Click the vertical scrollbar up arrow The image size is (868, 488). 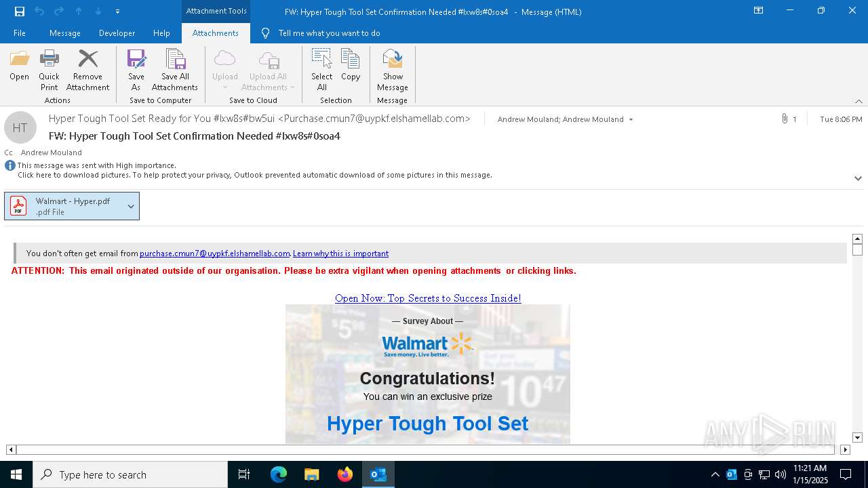pos(857,239)
